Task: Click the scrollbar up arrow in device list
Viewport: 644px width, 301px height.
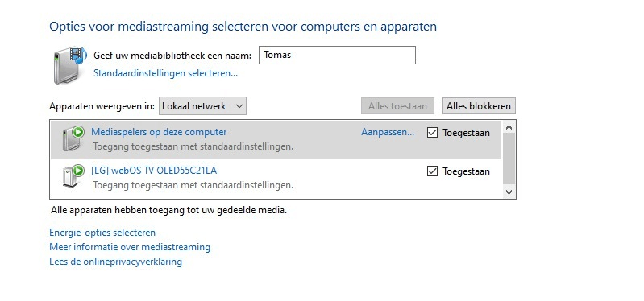Action: click(x=509, y=127)
